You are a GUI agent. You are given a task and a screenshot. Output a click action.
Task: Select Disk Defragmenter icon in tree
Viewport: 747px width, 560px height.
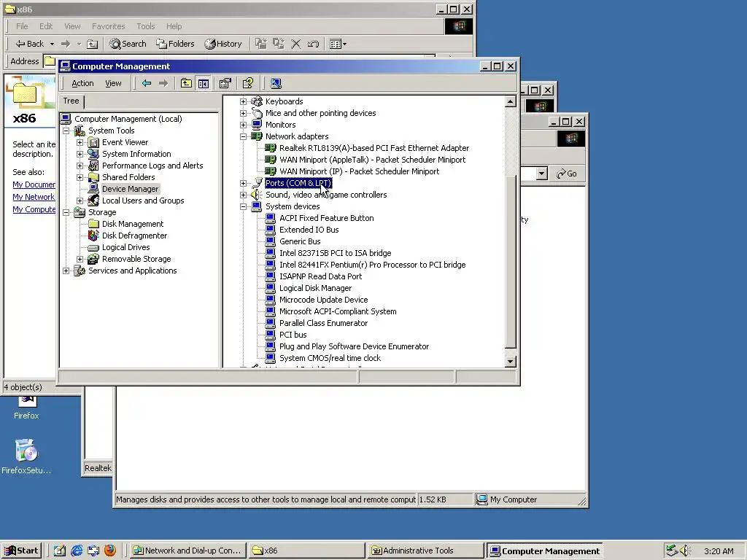[94, 236]
